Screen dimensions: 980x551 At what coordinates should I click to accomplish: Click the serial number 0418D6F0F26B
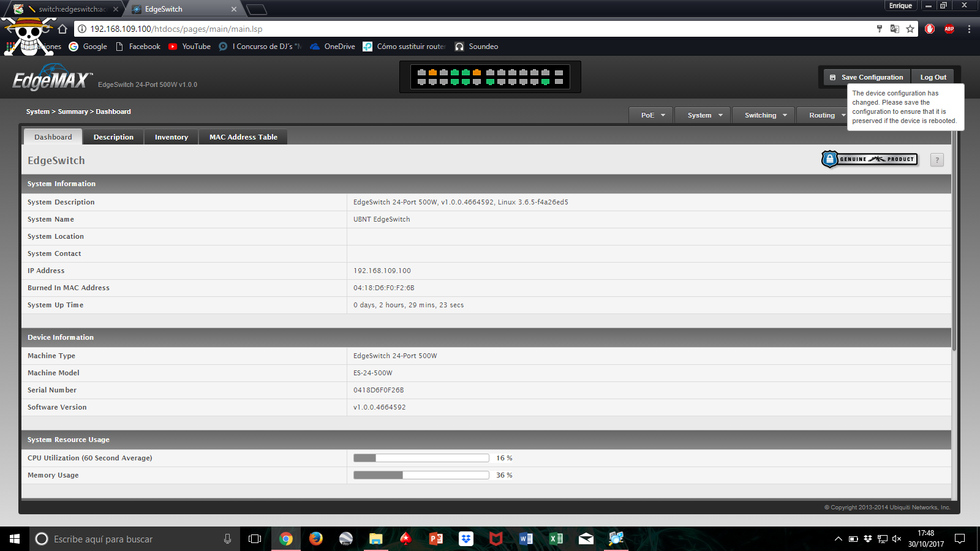pyautogui.click(x=379, y=390)
